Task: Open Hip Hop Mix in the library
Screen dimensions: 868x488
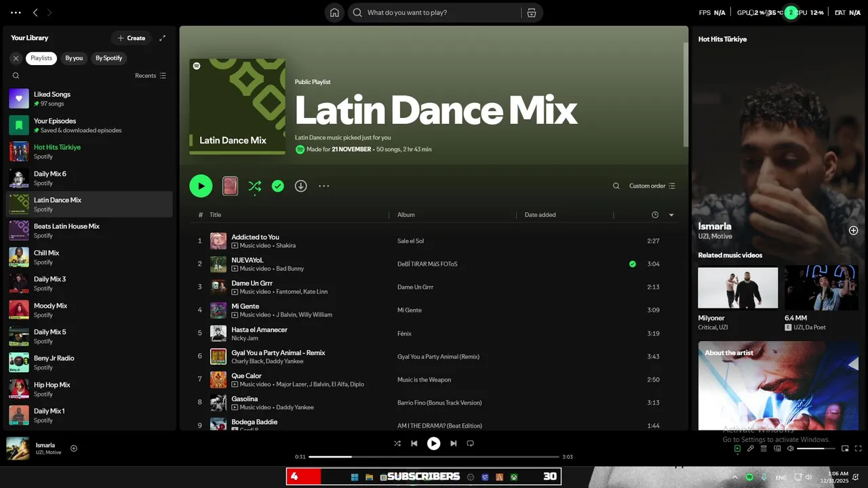Action: click(x=89, y=389)
